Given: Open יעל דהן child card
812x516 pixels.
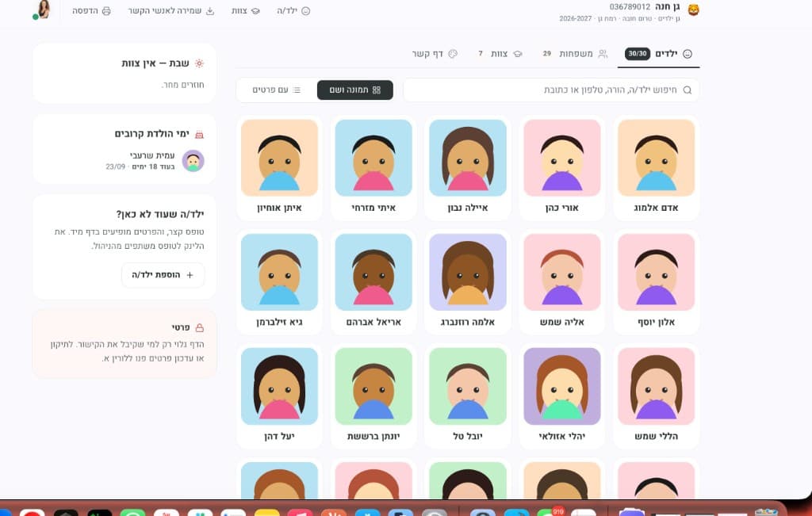Looking at the screenshot, I should tap(279, 396).
